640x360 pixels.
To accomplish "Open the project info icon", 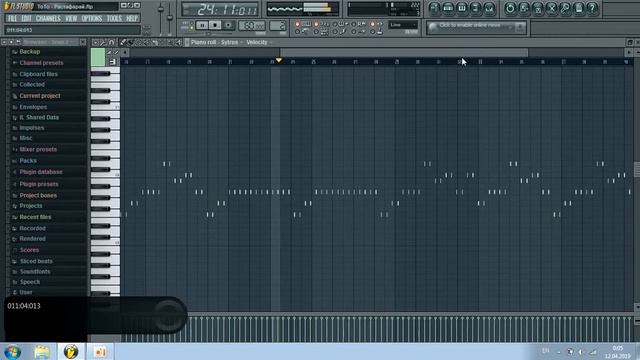I will point(579,8).
